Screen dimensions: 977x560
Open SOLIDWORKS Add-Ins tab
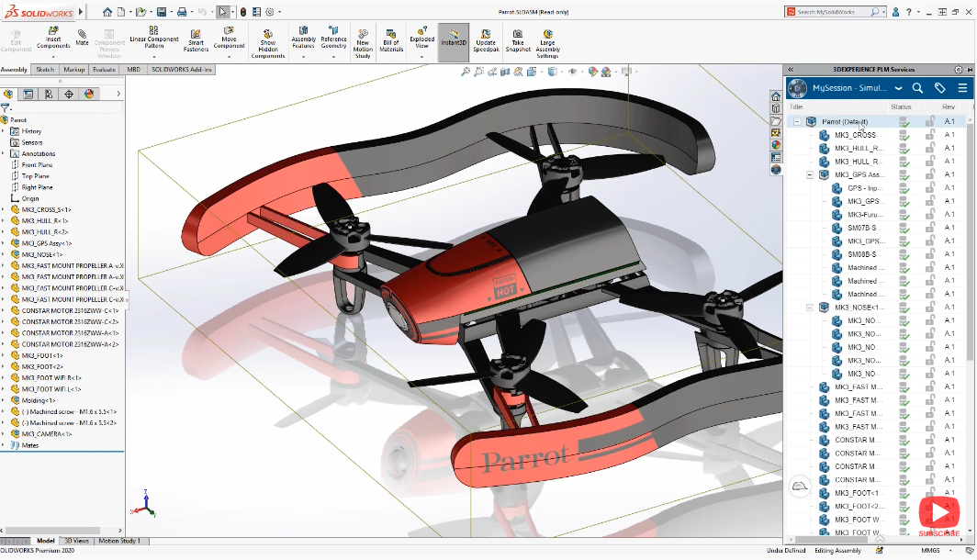[181, 70]
